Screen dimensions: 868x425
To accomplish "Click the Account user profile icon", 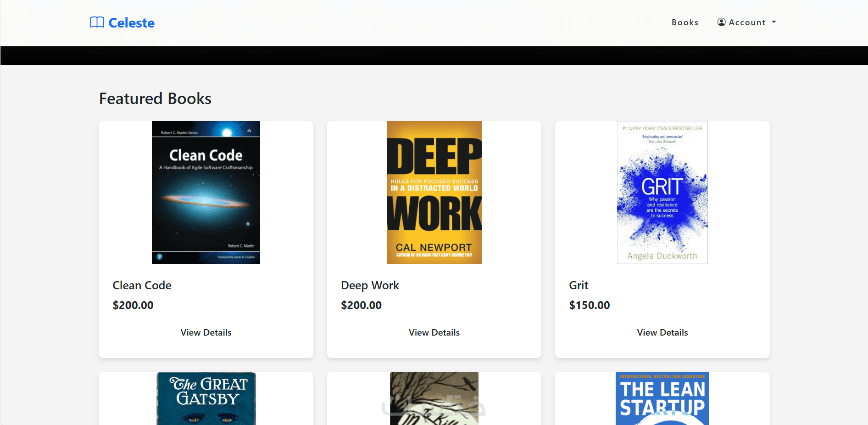I will [722, 22].
